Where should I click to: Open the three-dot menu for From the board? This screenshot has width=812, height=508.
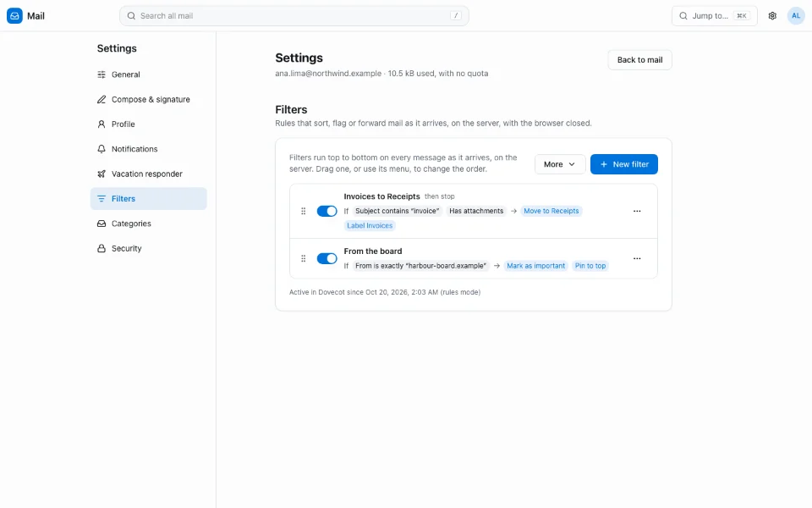(637, 259)
